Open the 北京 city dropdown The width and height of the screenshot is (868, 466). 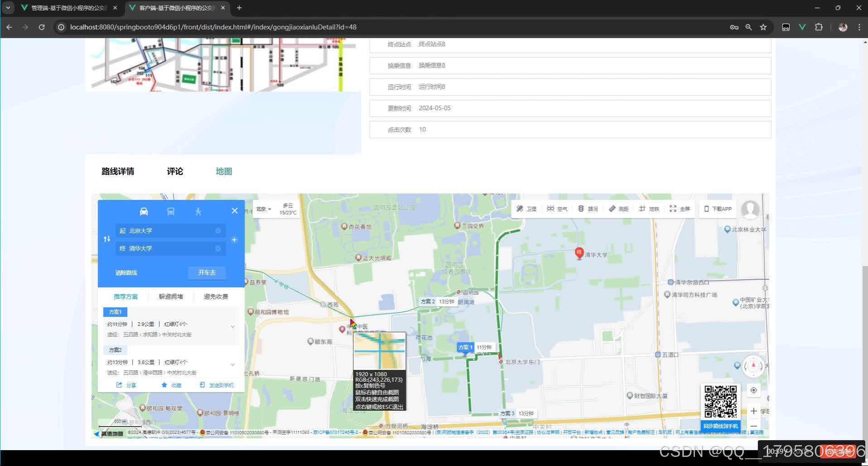[x=263, y=209]
